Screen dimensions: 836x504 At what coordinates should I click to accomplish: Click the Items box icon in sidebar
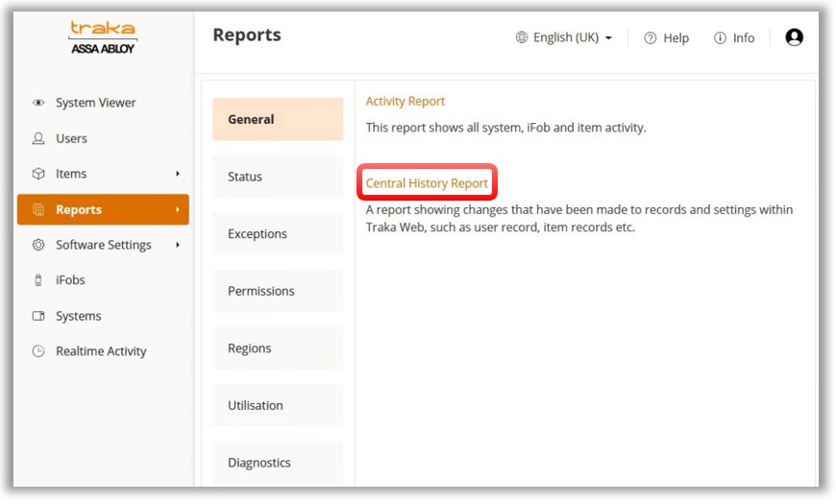point(38,174)
